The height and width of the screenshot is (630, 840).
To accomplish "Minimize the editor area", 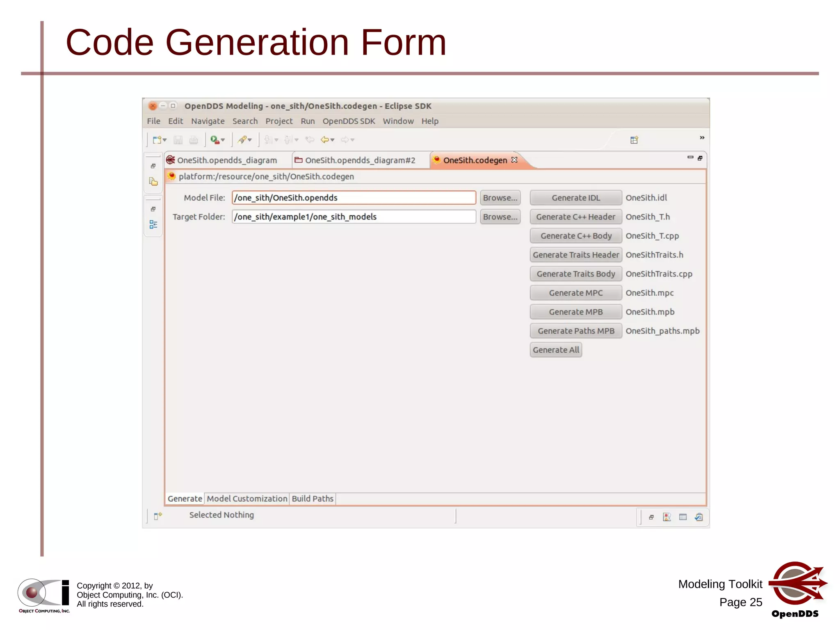I will (x=690, y=157).
